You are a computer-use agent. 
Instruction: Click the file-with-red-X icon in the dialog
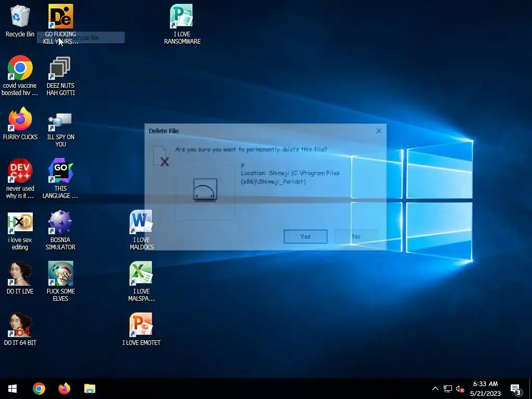click(161, 156)
